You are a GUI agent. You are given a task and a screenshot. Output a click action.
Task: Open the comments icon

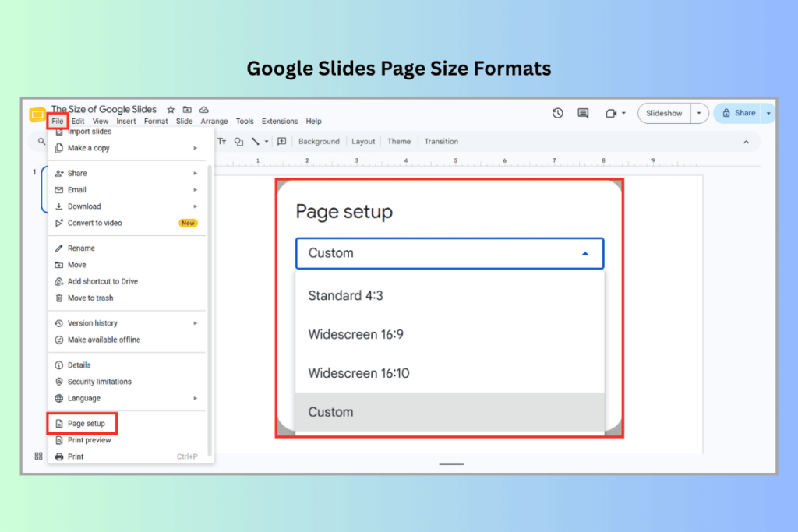(x=583, y=113)
